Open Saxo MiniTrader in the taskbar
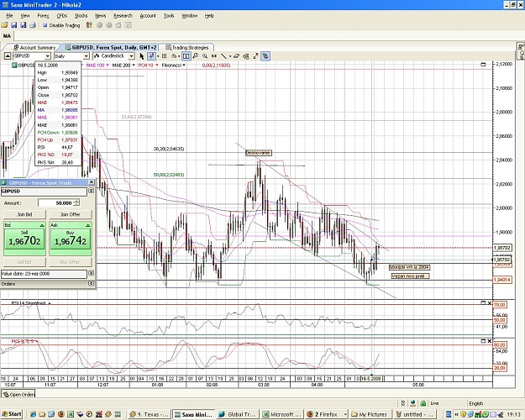 click(x=194, y=414)
